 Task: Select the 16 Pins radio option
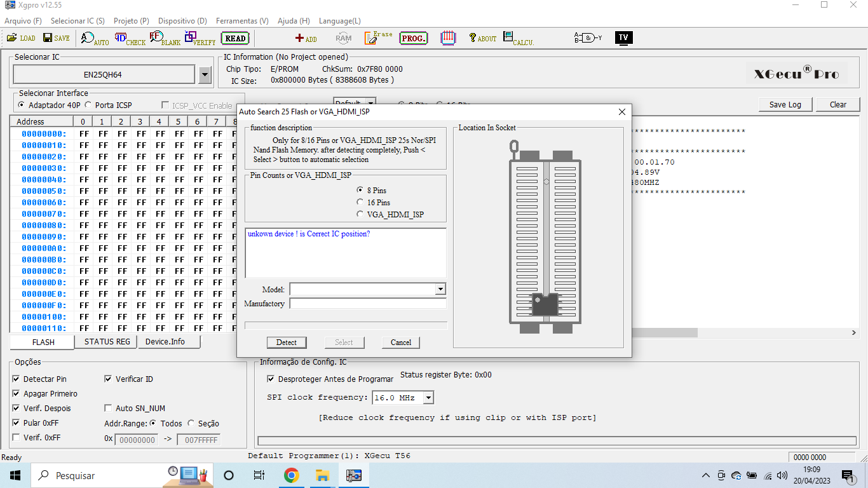point(361,203)
